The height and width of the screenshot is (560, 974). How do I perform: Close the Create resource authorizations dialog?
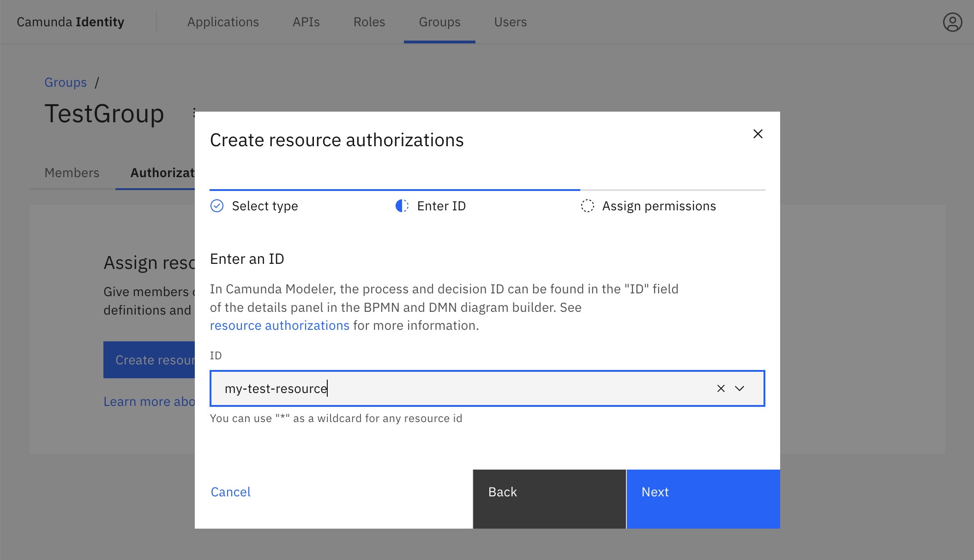tap(758, 134)
